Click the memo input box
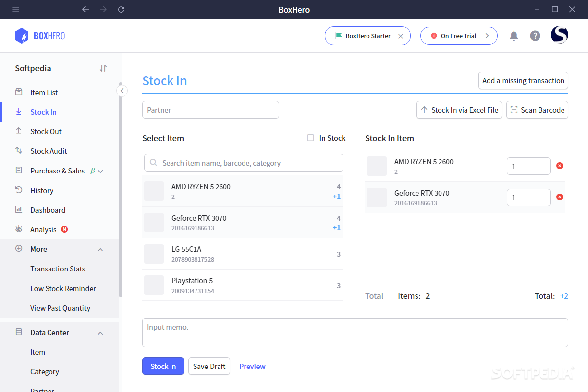This screenshot has width=588, height=392. [x=355, y=333]
